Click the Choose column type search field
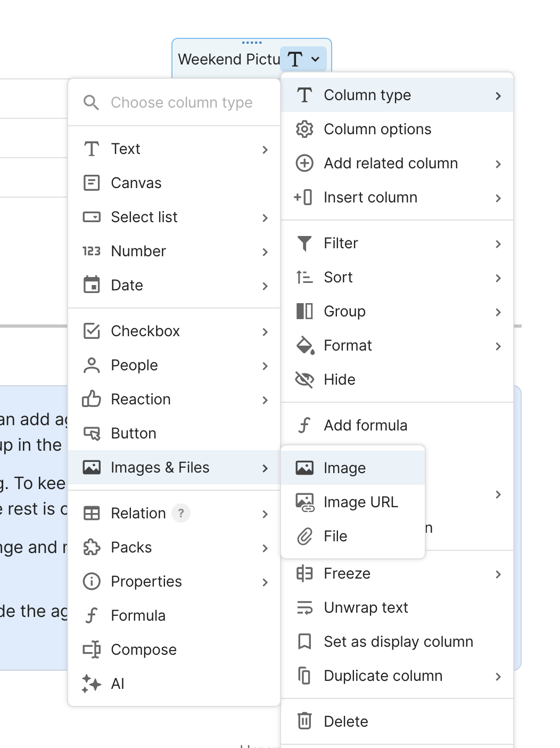The height and width of the screenshot is (748, 560). tap(181, 102)
